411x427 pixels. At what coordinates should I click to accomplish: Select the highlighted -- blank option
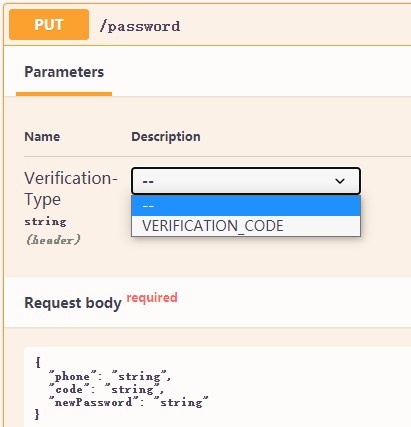click(x=246, y=206)
